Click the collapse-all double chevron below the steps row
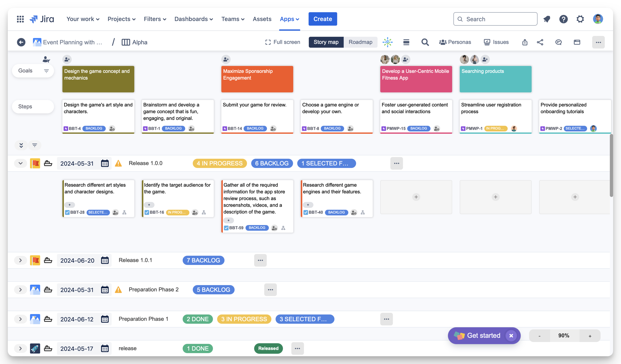The width and height of the screenshot is (621, 364). coord(21,145)
